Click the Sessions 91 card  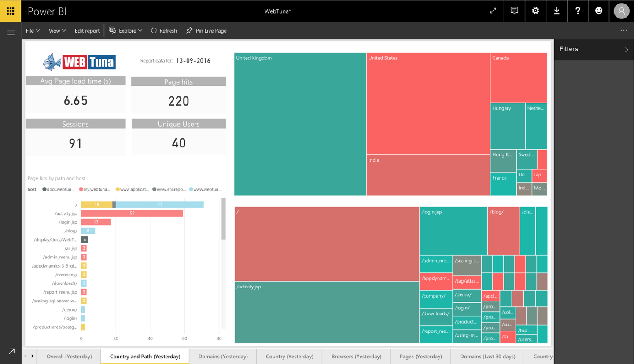click(x=75, y=137)
